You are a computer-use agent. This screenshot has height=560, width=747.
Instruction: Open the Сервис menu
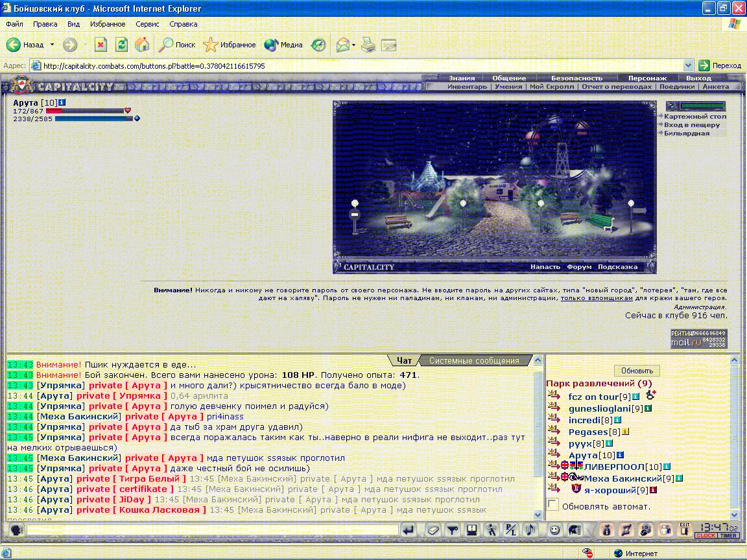click(x=147, y=24)
